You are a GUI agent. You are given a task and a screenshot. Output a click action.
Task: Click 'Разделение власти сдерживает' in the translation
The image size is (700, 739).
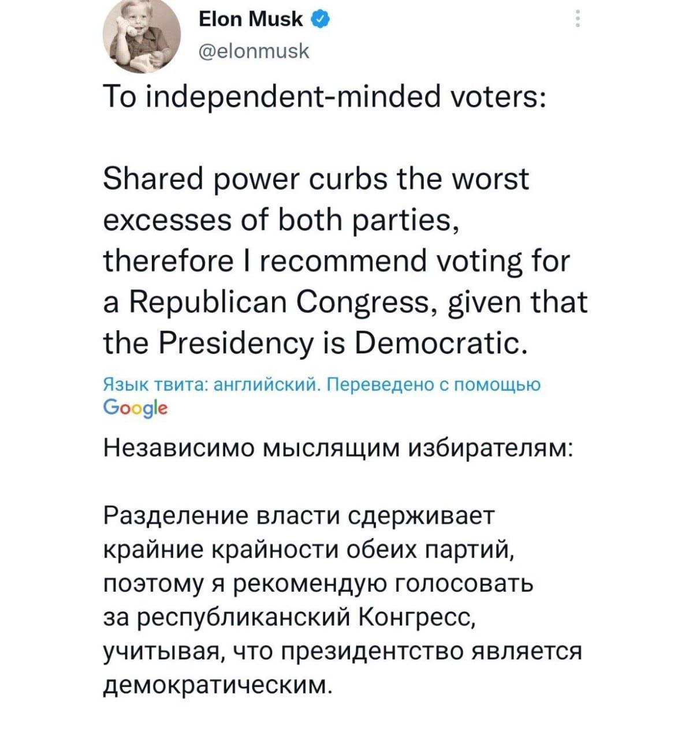(x=299, y=515)
